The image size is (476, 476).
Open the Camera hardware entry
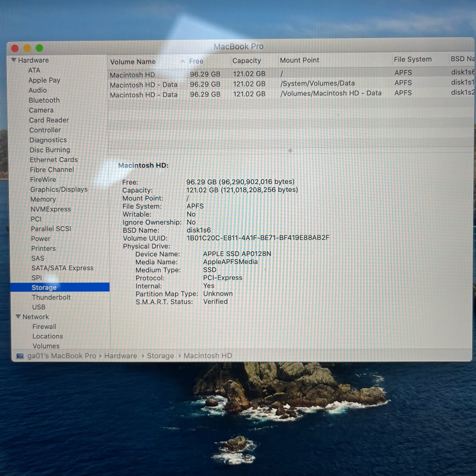[41, 110]
